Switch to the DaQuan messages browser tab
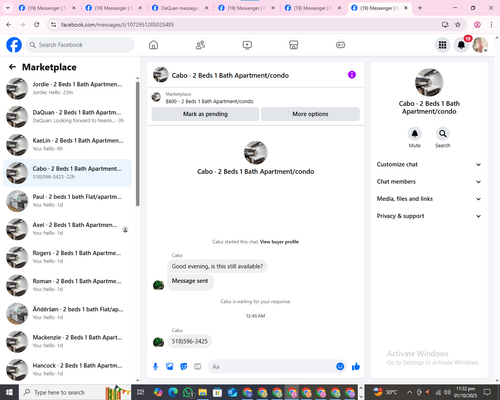 click(180, 8)
